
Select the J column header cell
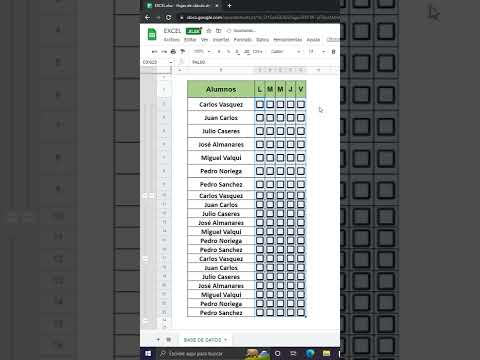291,89
